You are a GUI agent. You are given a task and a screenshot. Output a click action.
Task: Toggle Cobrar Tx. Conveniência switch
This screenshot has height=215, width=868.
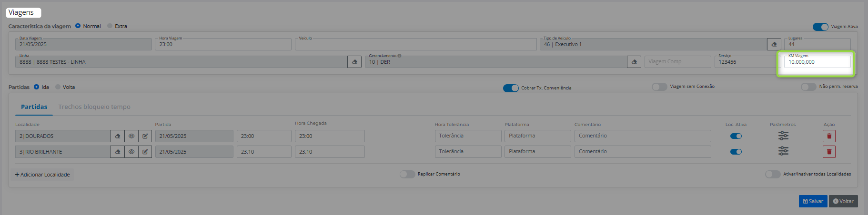[511, 88]
